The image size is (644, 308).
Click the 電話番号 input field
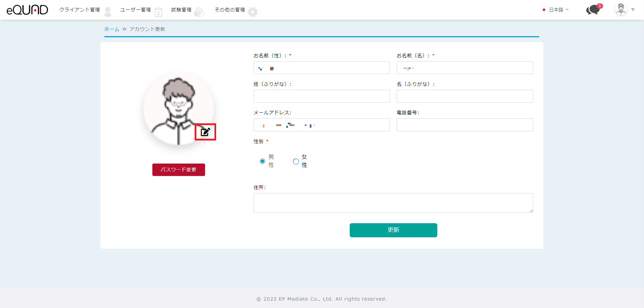coord(464,125)
